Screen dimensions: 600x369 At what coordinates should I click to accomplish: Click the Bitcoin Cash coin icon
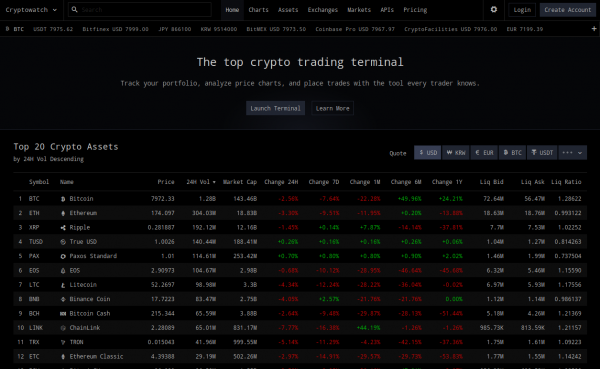point(63,314)
